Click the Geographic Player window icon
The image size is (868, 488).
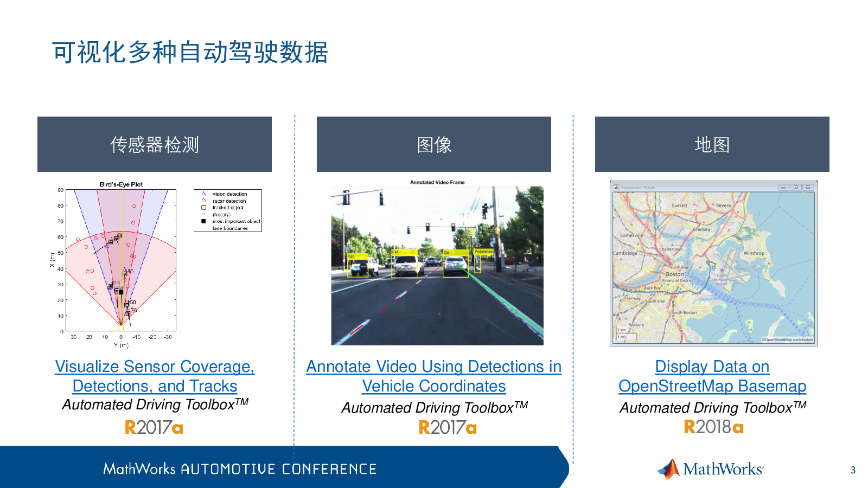click(x=616, y=188)
